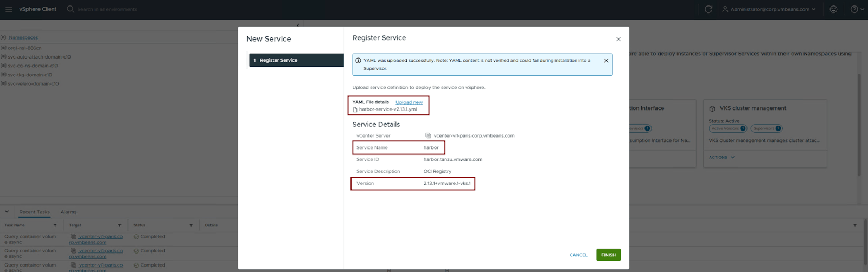This screenshot has height=272, width=868.
Task: Click the VKS cluster management package icon
Action: tap(712, 108)
